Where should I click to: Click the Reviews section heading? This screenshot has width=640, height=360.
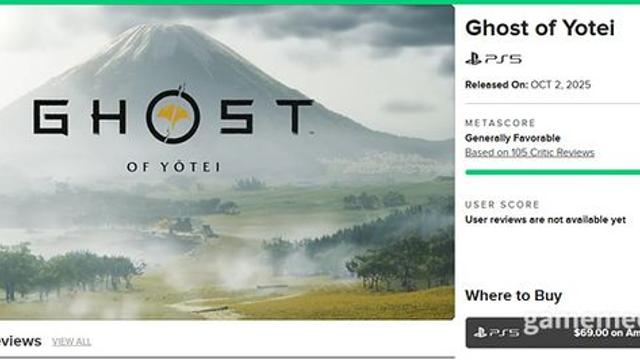[x=20, y=341]
